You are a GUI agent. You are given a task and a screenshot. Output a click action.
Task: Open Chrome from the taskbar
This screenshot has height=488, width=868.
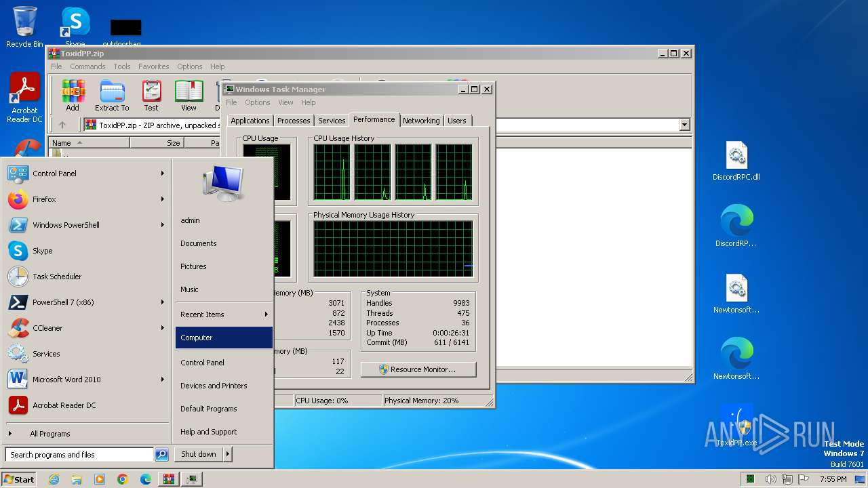point(123,479)
